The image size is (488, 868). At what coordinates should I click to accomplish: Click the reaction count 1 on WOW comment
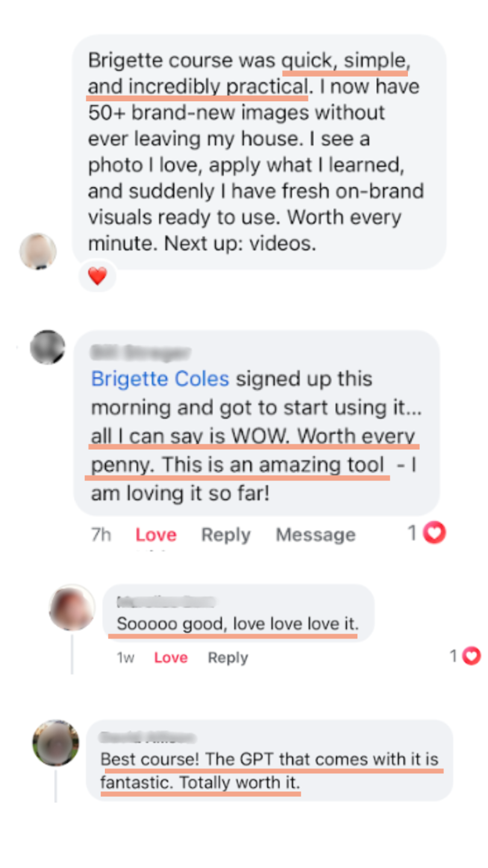pos(413,533)
